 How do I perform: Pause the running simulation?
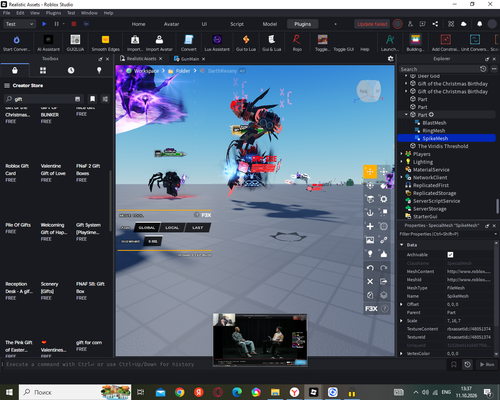point(56,24)
